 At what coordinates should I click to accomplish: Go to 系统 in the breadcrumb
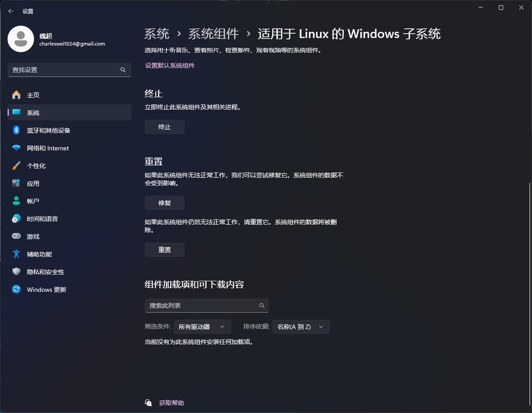point(156,34)
